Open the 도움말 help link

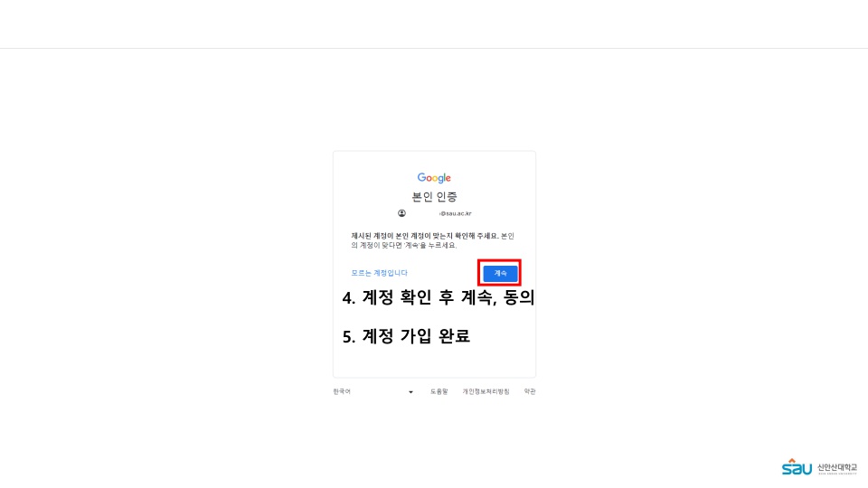point(439,391)
